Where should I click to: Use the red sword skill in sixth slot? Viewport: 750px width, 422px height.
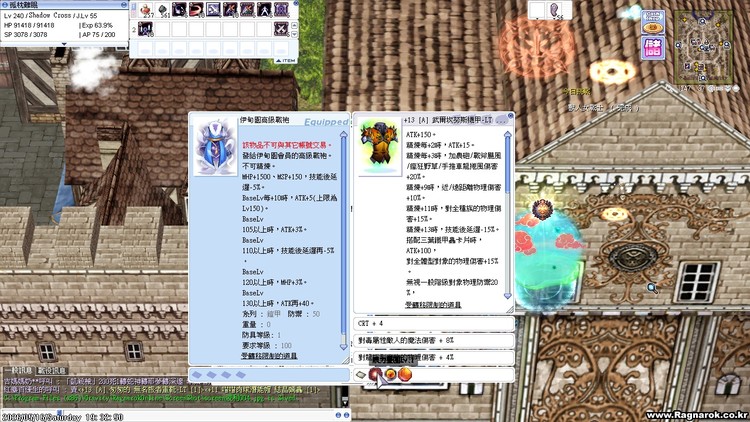[x=231, y=10]
